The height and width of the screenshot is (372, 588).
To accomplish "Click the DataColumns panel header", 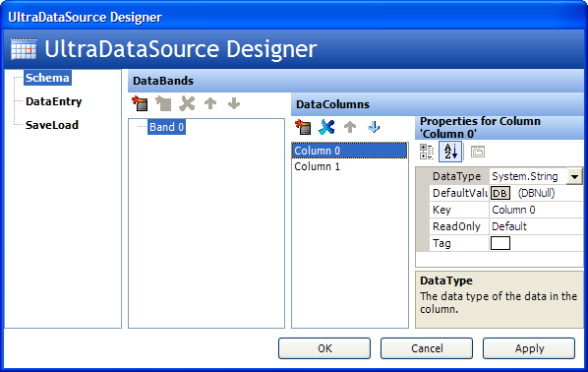I will (438, 104).
